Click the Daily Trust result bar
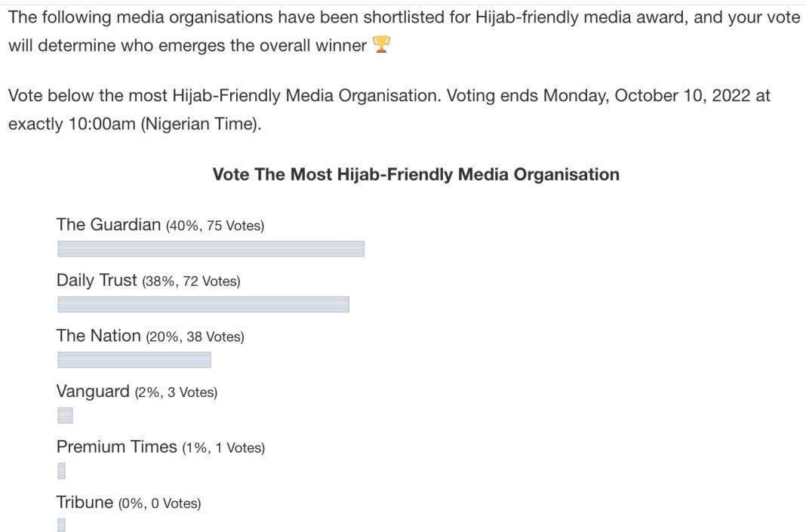The width and height of the screenshot is (806, 532). [x=203, y=304]
